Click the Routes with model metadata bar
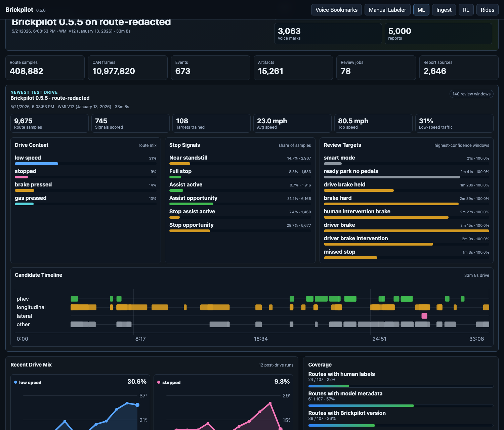The image size is (504, 430). point(401,406)
